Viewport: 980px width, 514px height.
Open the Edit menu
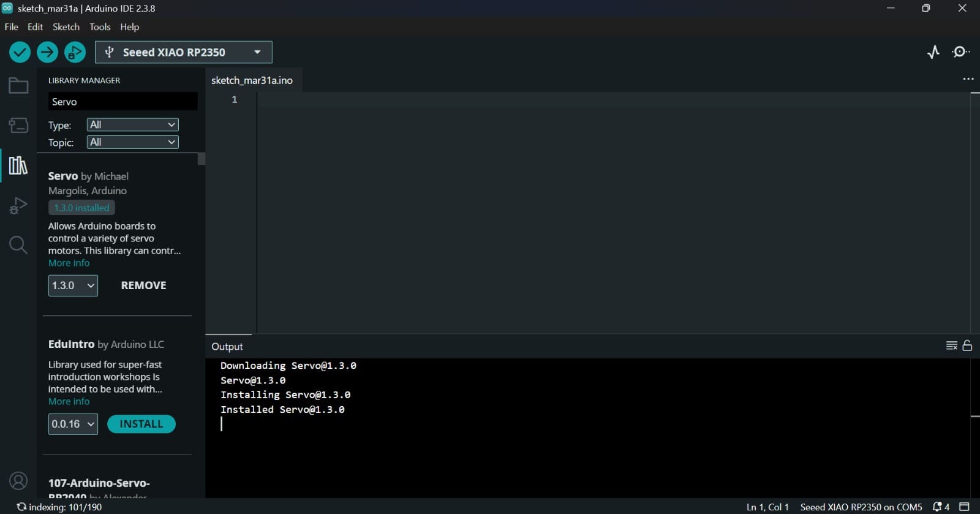point(36,27)
